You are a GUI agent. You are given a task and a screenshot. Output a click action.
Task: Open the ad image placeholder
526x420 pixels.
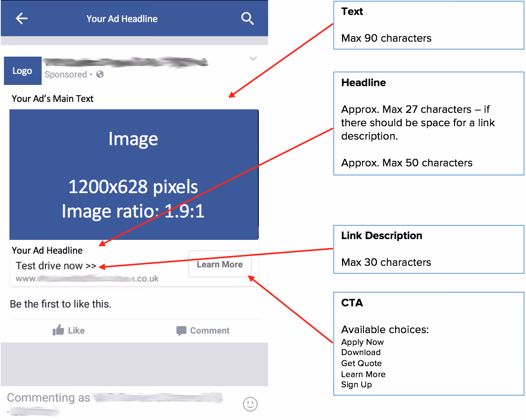(x=134, y=175)
